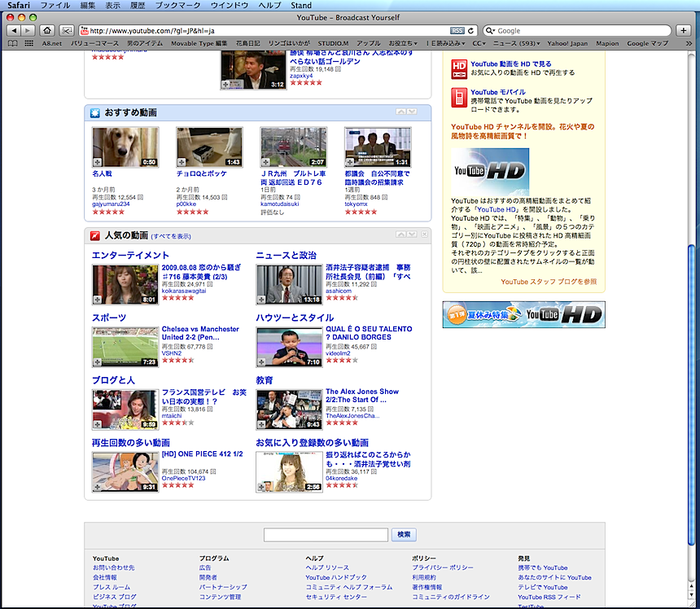700x609 pixels.
Task: Go back with Safari back arrow
Action: [14, 30]
